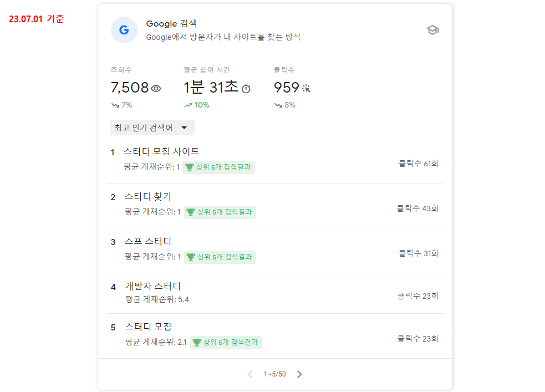The image size is (545, 392).
Task: Click the trophy icon on 스터디 찾기 row
Action: [191, 212]
